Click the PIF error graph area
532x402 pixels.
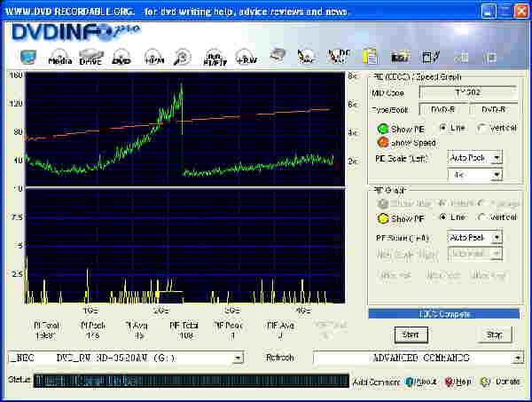pyautogui.click(x=185, y=246)
